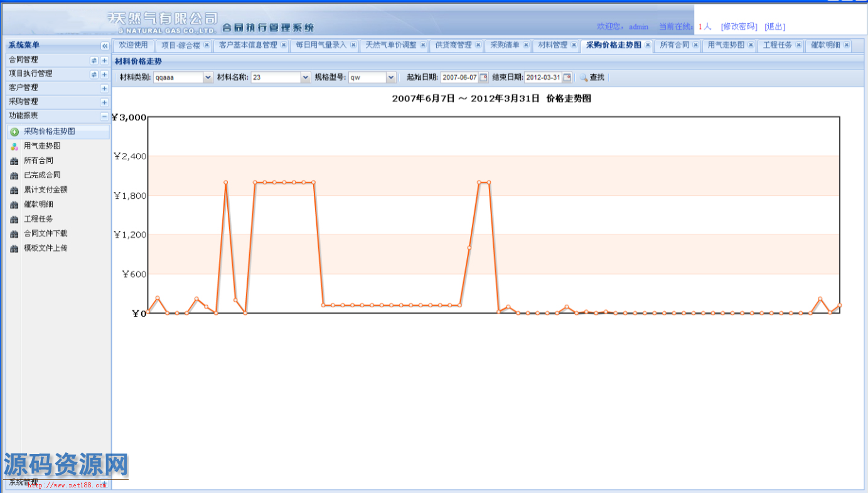Open 模板文件上传 in sidebar
The width and height of the screenshot is (868, 493).
point(58,248)
